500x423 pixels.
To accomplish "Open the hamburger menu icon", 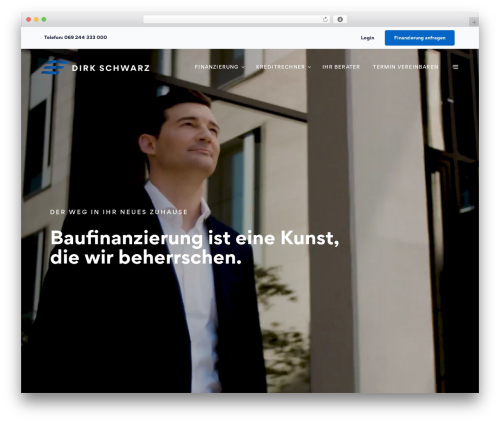I will pyautogui.click(x=455, y=67).
